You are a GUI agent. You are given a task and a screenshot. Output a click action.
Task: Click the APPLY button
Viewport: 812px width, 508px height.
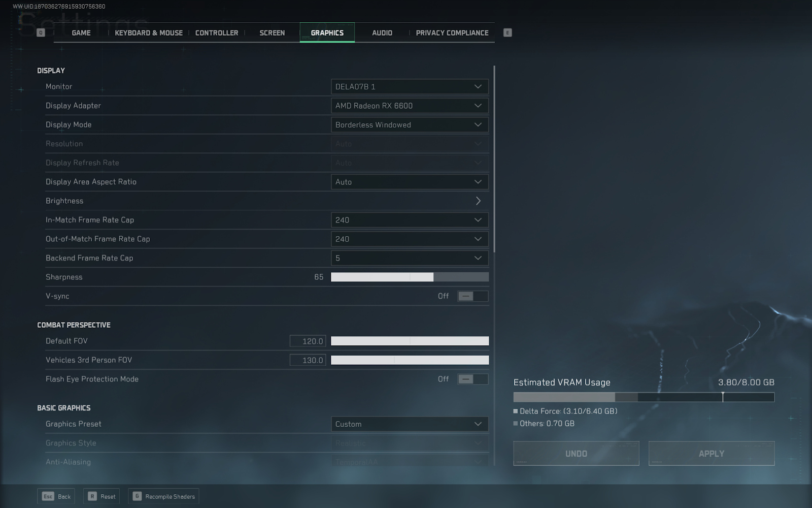(711, 453)
